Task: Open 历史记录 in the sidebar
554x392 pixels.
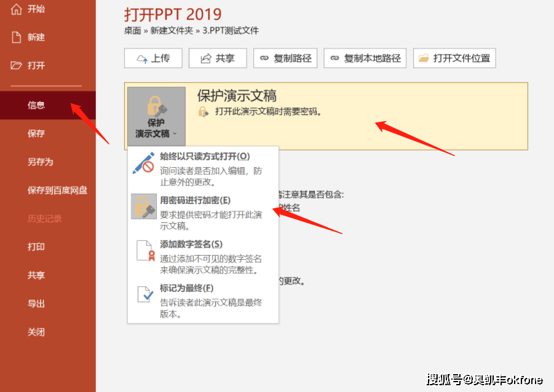Action: [48, 219]
